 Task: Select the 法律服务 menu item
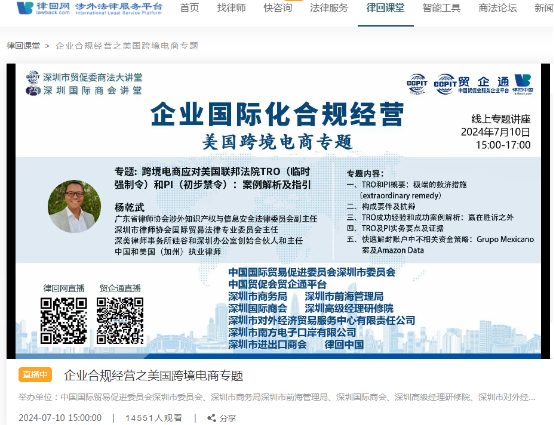coord(329,7)
